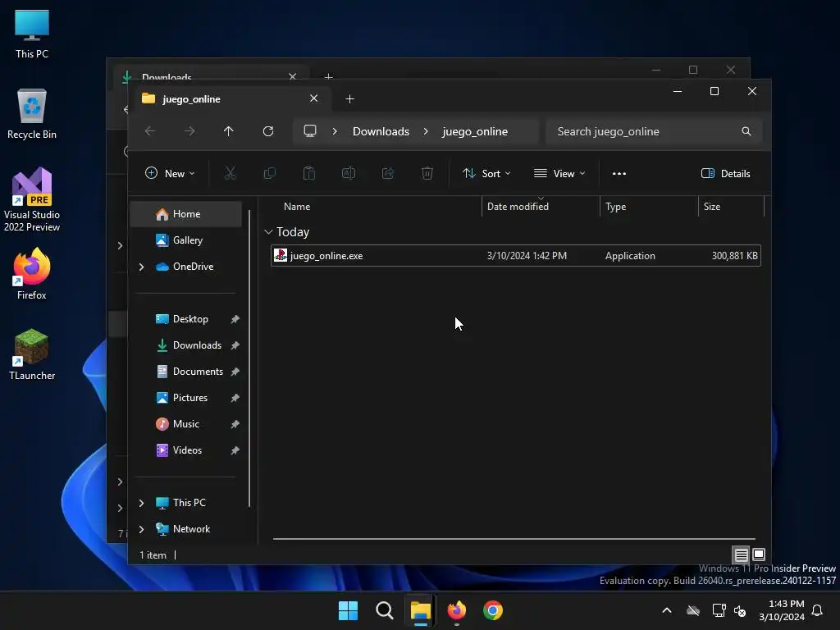Open the Sort dropdown menu
The height and width of the screenshot is (630, 840).
(486, 174)
